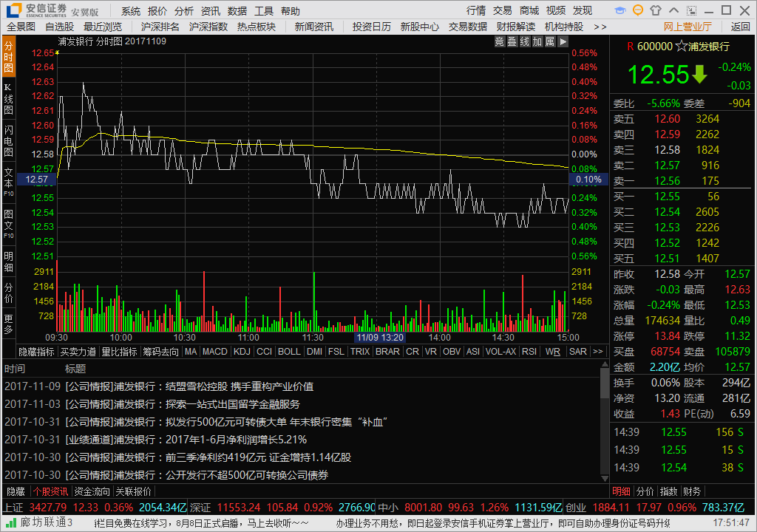Viewport: 757px width, 532px height.
Task: Open the 图文 F10 sidebar tab
Action: [x=9, y=224]
